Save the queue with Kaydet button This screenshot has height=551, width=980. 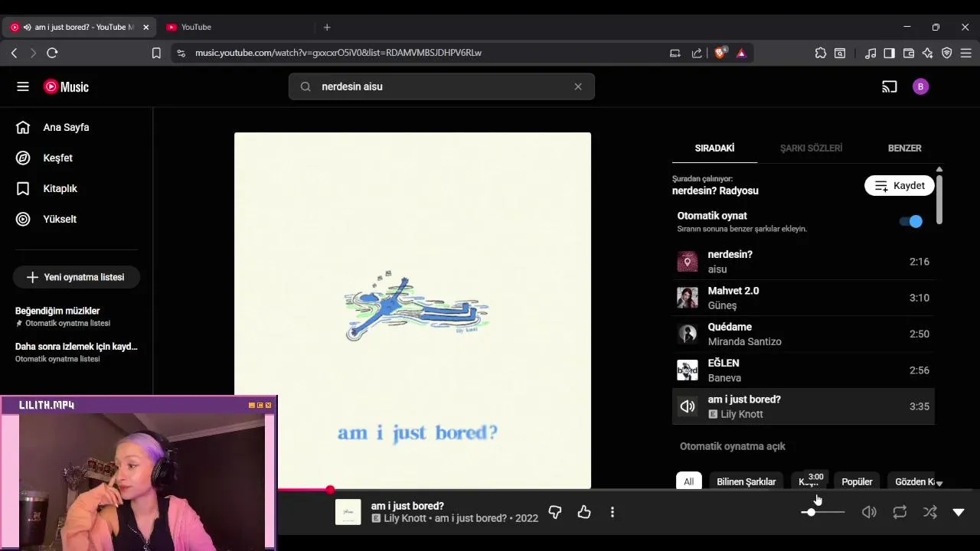(x=900, y=186)
